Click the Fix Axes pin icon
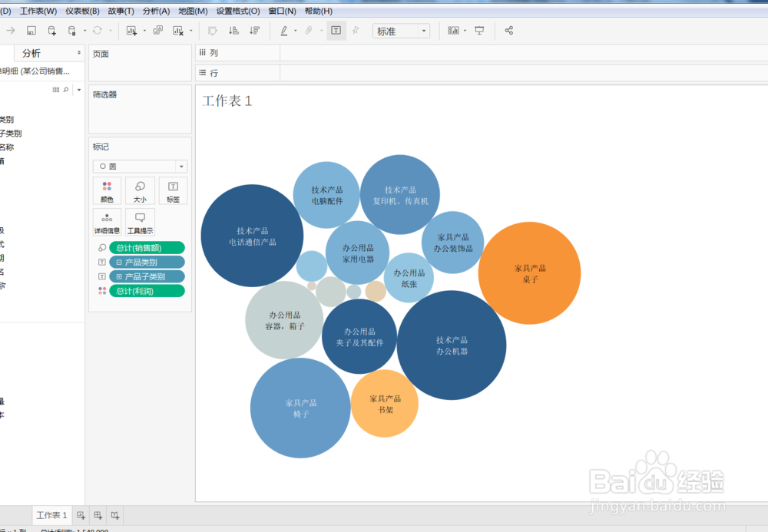This screenshot has height=532, width=768. point(356,31)
